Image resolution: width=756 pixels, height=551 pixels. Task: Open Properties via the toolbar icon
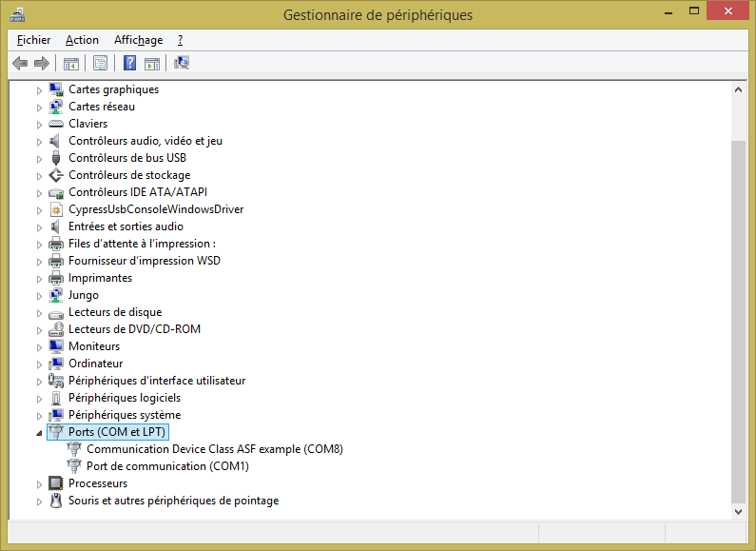(99, 64)
